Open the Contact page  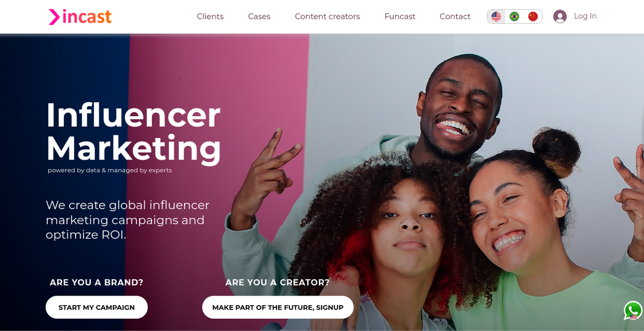455,17
